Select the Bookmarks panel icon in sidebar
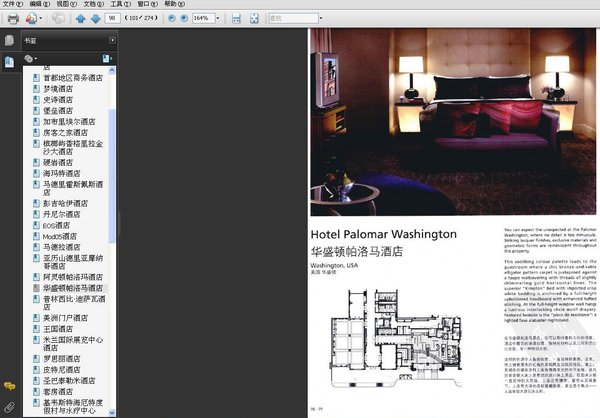This screenshot has height=418, width=600. coord(9,61)
